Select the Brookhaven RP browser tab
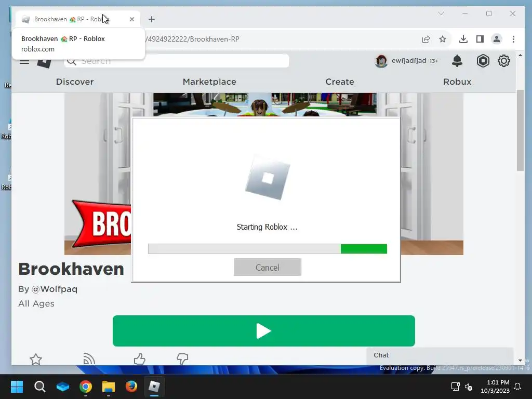Screen dimensions: 532x399 tap(78, 19)
